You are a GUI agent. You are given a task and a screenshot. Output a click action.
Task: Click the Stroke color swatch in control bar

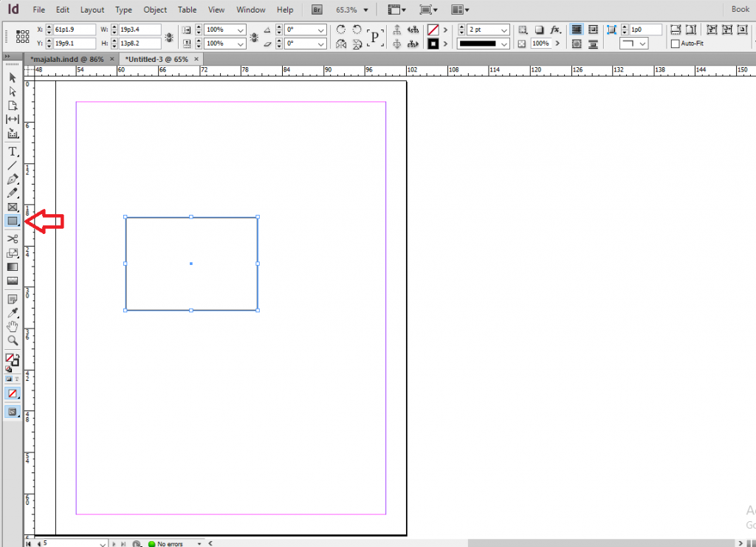pos(433,44)
